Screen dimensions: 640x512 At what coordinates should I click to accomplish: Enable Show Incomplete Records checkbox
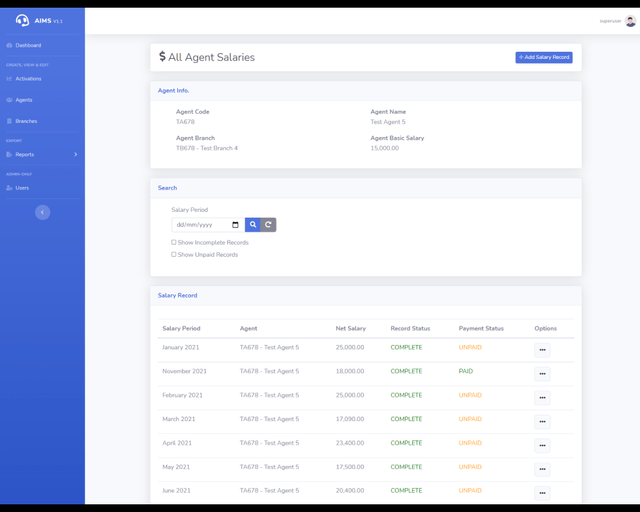[x=174, y=242]
